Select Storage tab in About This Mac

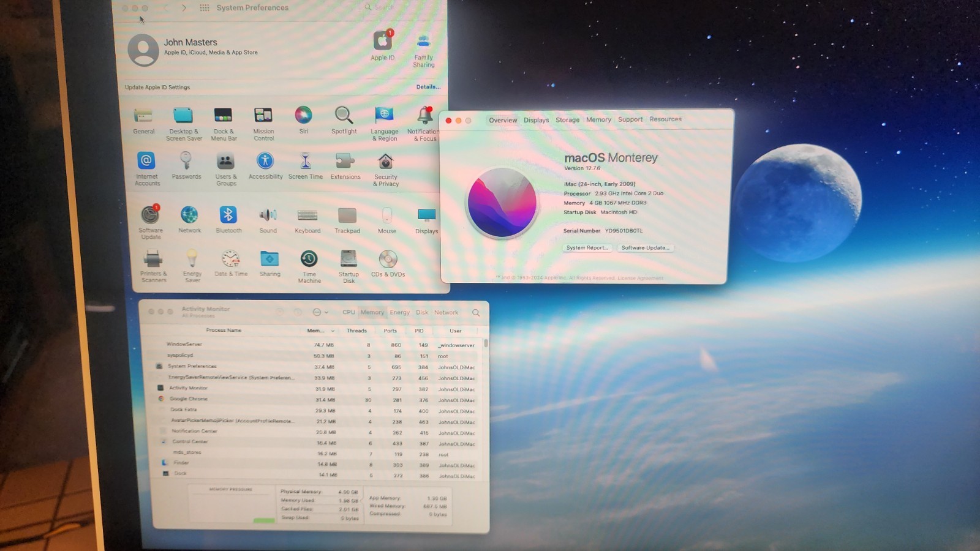(x=567, y=120)
